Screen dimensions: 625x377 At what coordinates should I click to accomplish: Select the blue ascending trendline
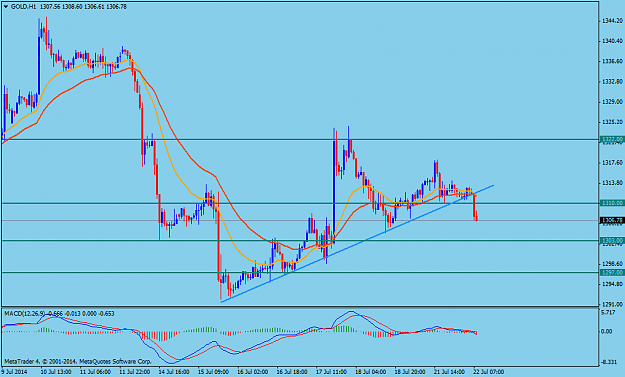click(357, 243)
